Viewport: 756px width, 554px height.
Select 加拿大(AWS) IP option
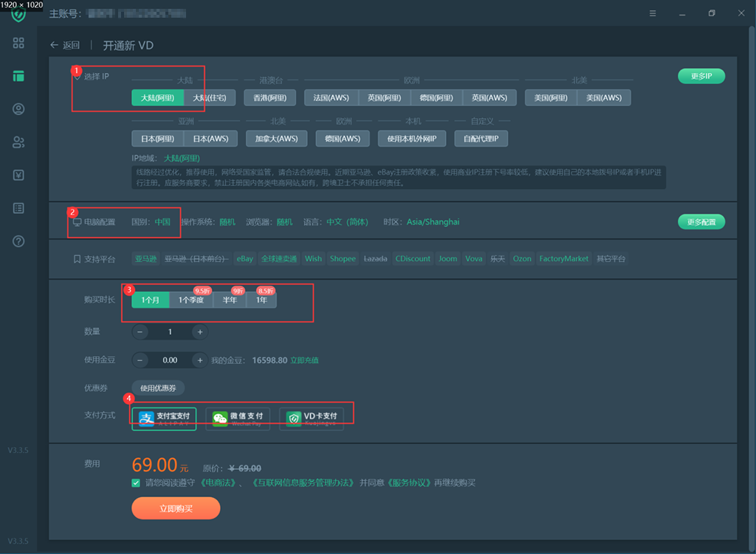click(277, 139)
